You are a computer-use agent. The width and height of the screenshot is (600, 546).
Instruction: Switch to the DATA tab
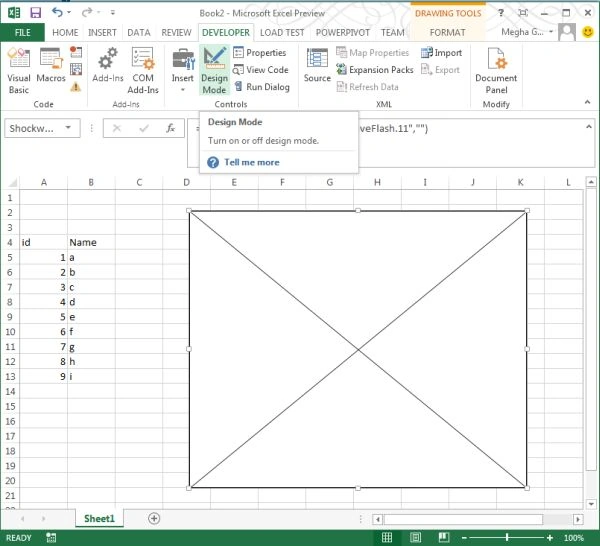point(139,33)
